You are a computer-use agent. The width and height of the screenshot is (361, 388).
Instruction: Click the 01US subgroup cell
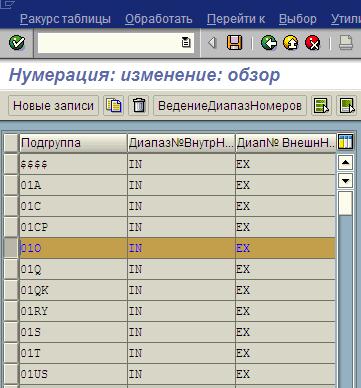(x=73, y=374)
